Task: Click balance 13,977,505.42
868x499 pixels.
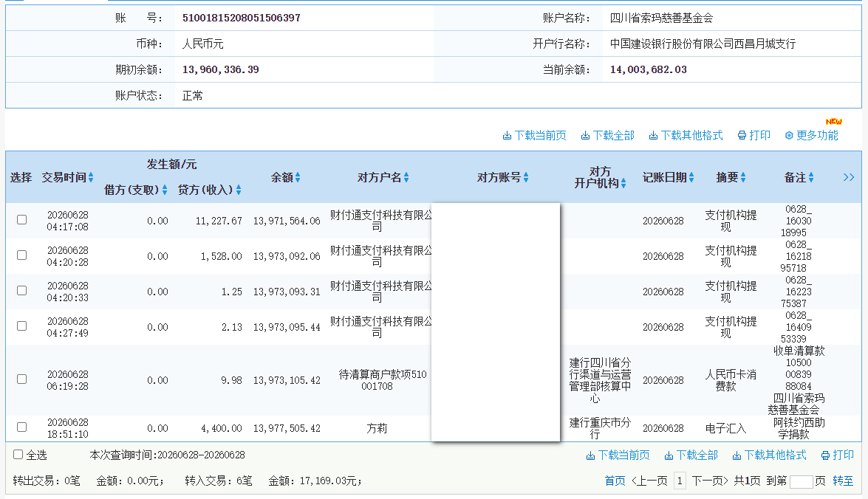Action: coord(287,428)
